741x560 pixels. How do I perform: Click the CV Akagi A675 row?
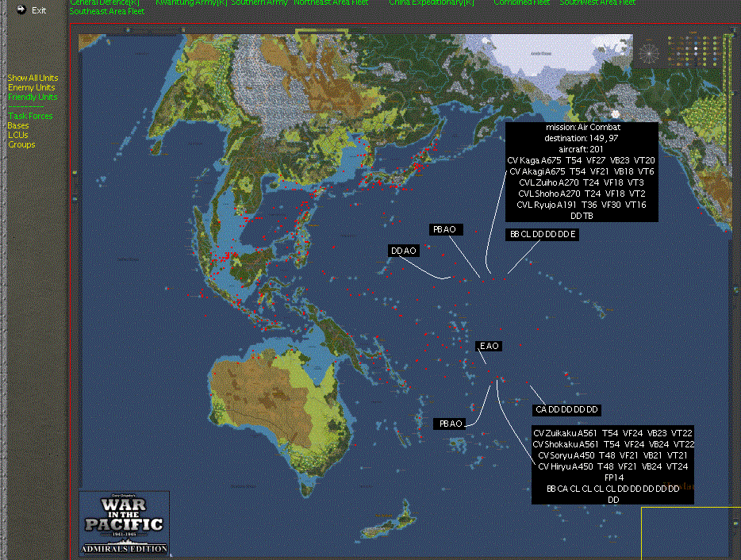coord(582,171)
